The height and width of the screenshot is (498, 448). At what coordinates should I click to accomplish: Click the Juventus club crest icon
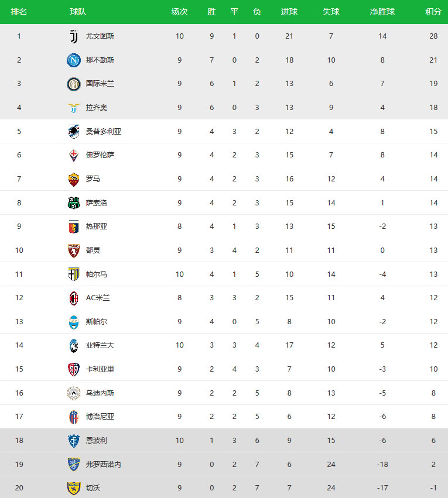click(x=73, y=36)
